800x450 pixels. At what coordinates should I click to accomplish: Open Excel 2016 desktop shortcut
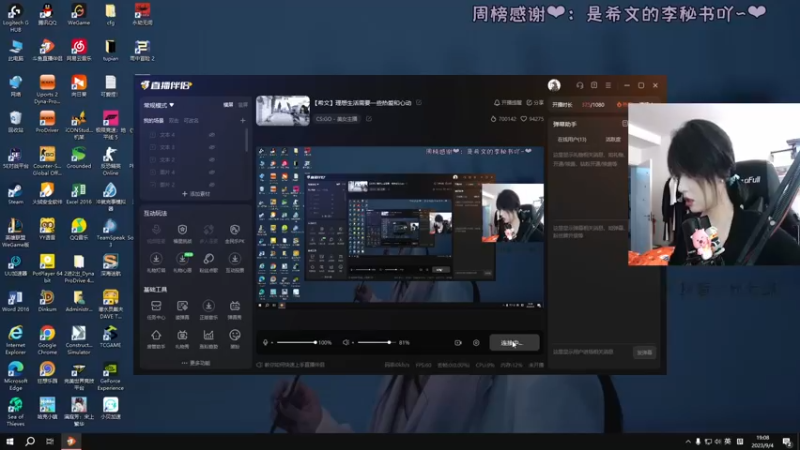[x=79, y=194]
